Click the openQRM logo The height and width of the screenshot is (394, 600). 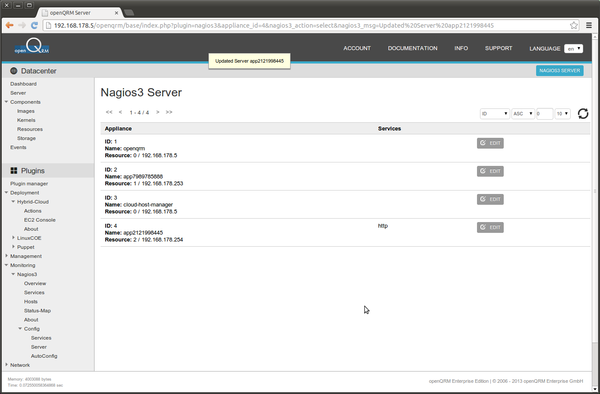pyautogui.click(x=32, y=47)
